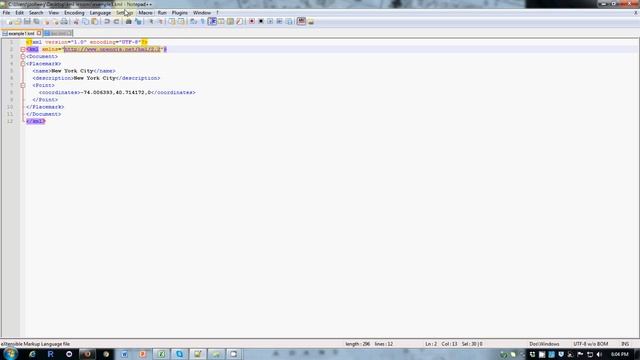640x360 pixels.
Task: Click the Save recorded macro icon
Action: [x=289, y=21]
